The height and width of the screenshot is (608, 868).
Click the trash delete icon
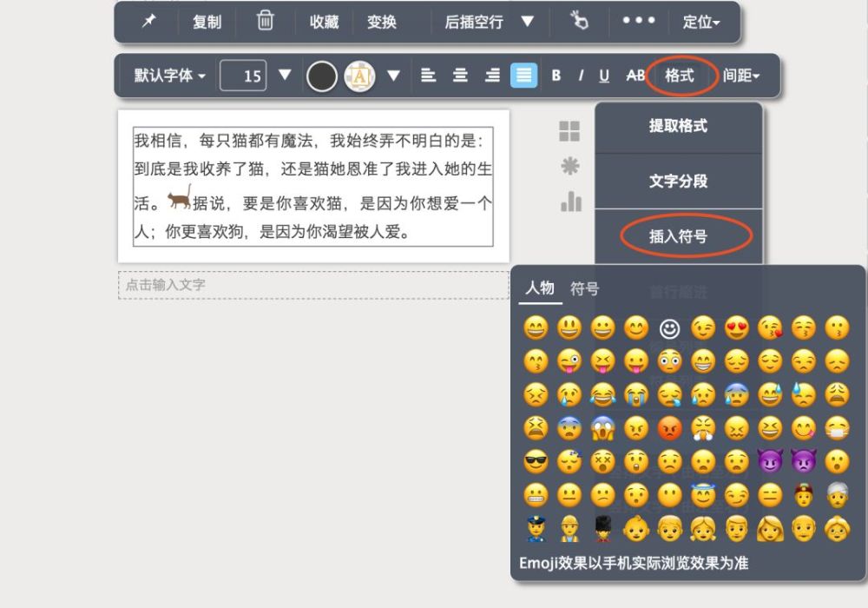click(x=265, y=21)
